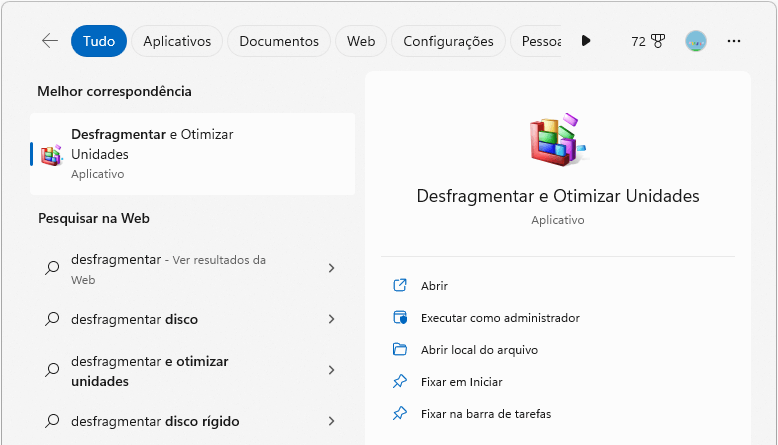Viewport: 778px width, 445px height.
Task: Click the large defrag app icon in preview
Action: pyautogui.click(x=558, y=140)
